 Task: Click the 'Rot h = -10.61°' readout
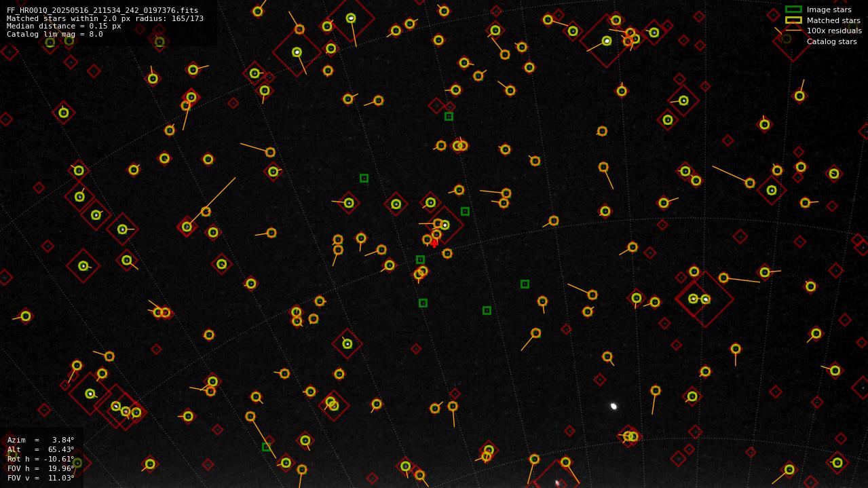pos(41,459)
